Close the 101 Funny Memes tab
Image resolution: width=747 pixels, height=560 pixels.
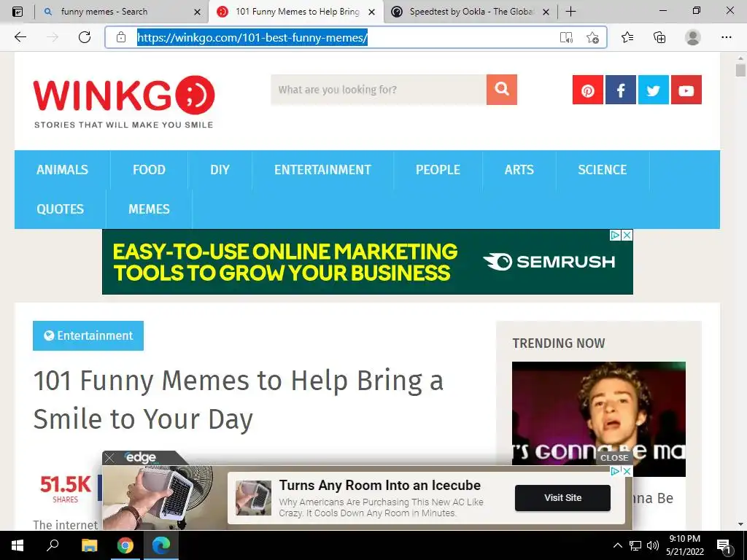coord(372,12)
